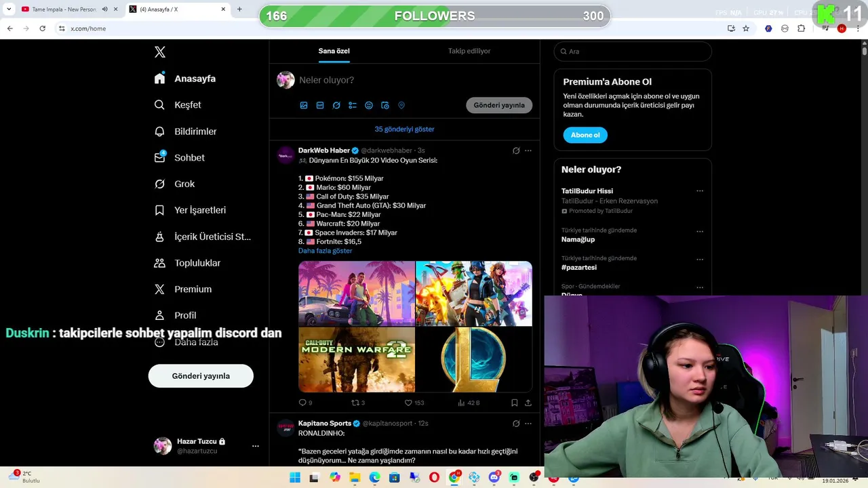Click the X logo in the sidebar
868x488 pixels.
tap(160, 52)
